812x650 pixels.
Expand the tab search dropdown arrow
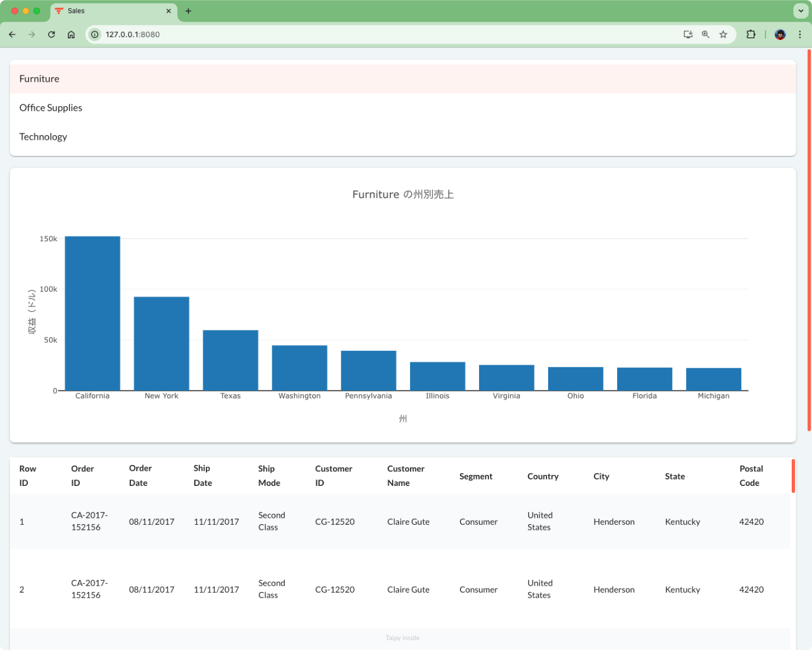(x=800, y=11)
